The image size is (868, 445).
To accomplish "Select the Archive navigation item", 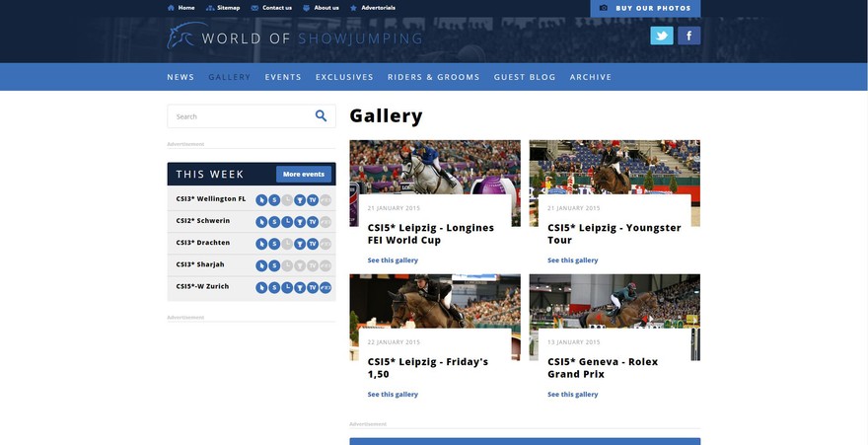I will [591, 77].
